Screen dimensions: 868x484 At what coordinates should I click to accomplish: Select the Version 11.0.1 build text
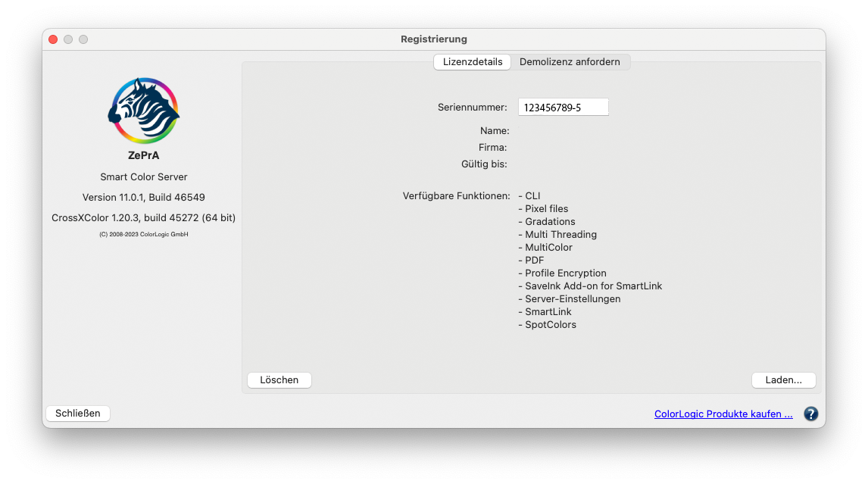tap(143, 197)
